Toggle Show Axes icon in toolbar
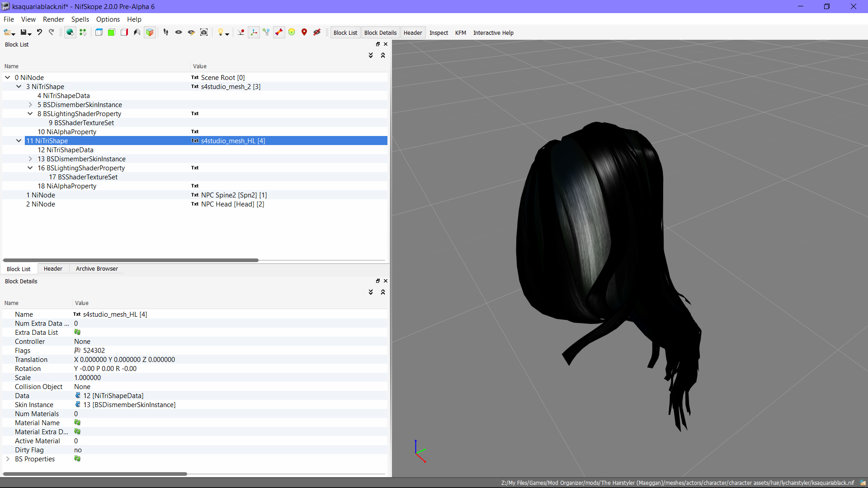Image resolution: width=868 pixels, height=488 pixels. point(254,32)
